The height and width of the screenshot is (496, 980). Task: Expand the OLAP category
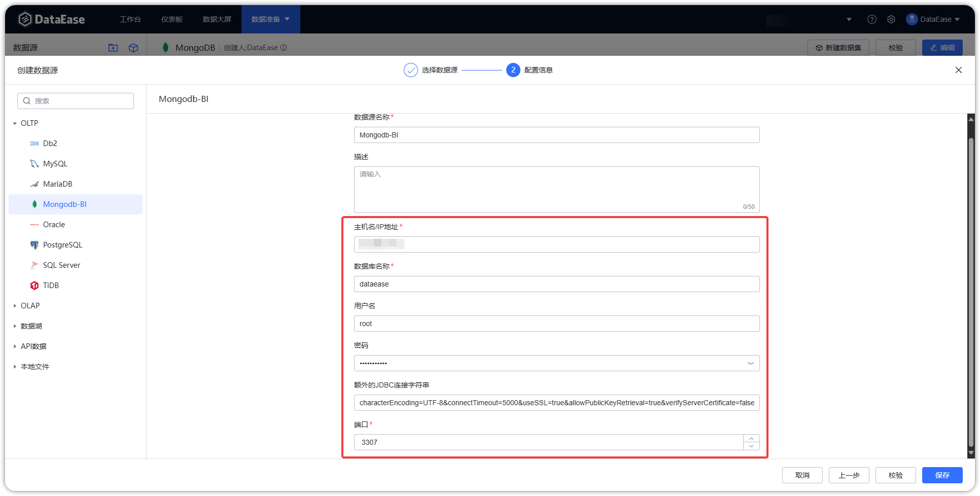[15, 306]
